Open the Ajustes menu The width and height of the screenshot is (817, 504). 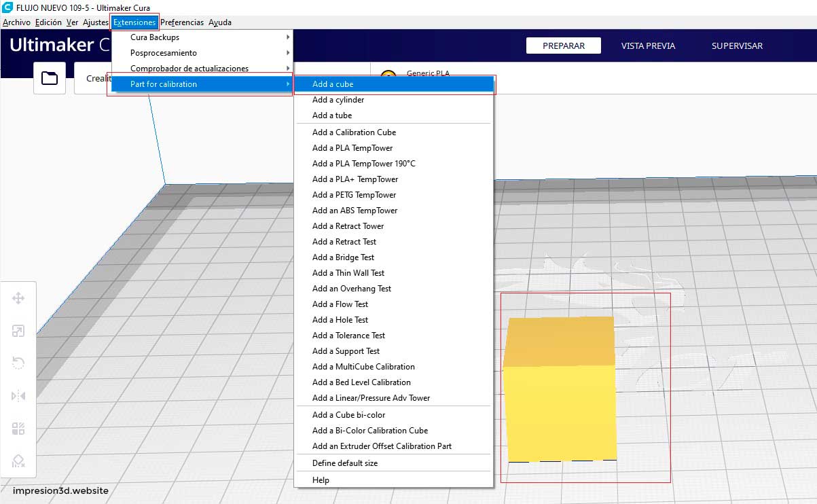pyautogui.click(x=96, y=22)
